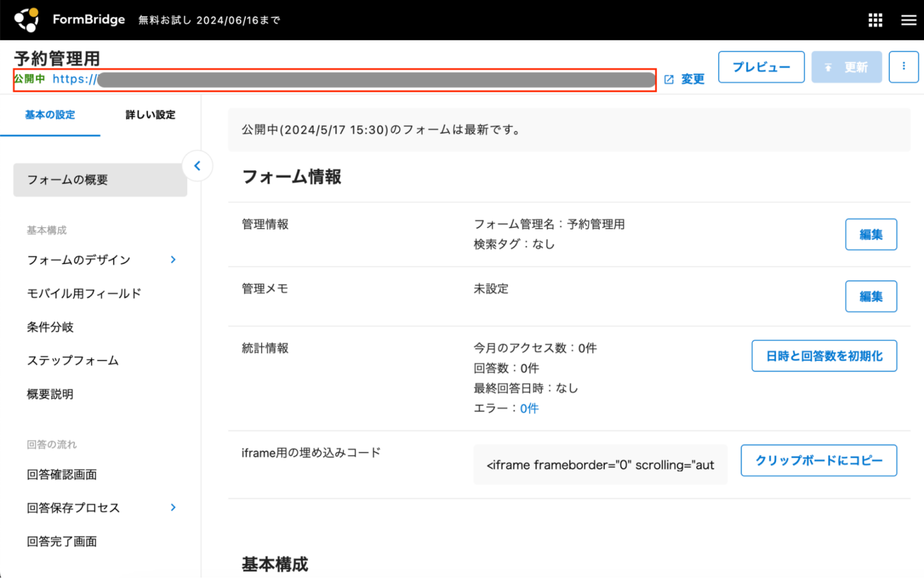Edit the 管理情報 form settings
This screenshot has height=578, width=924.
[870, 234]
